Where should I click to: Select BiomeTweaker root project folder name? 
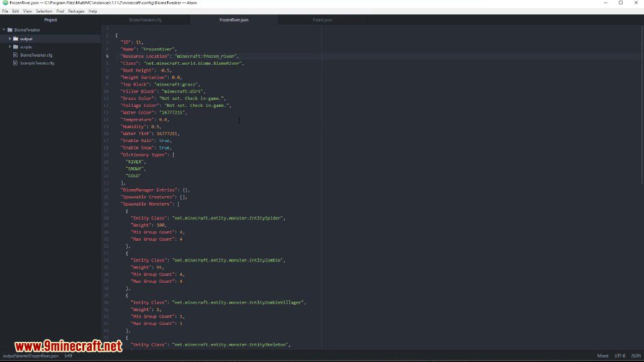[x=27, y=30]
